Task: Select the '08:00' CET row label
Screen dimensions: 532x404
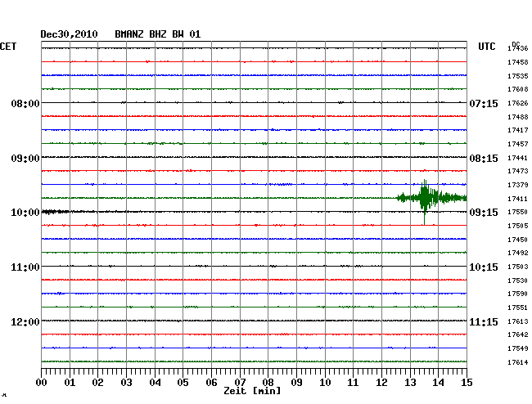Action: [x=25, y=103]
